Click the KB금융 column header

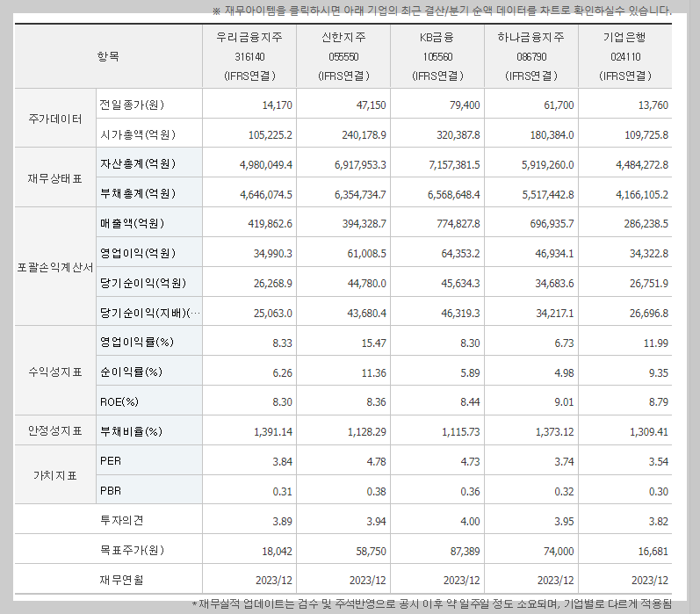(x=437, y=56)
